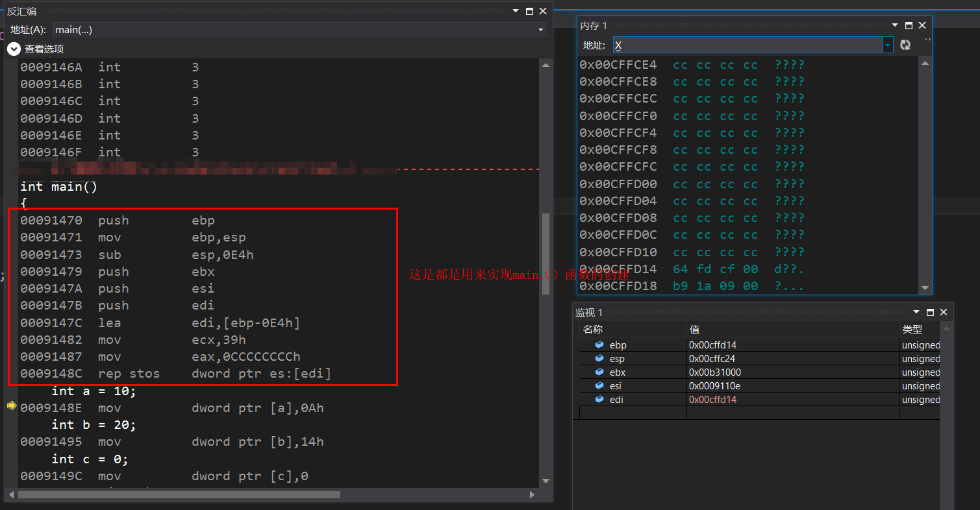Select the red edi value 0x00cffd14
Screen dimensions: 980x510
(x=712, y=400)
